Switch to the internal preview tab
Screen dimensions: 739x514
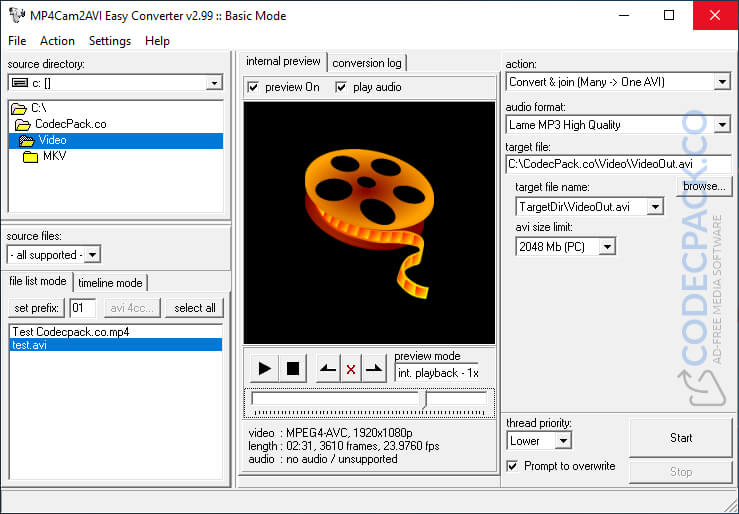(283, 61)
